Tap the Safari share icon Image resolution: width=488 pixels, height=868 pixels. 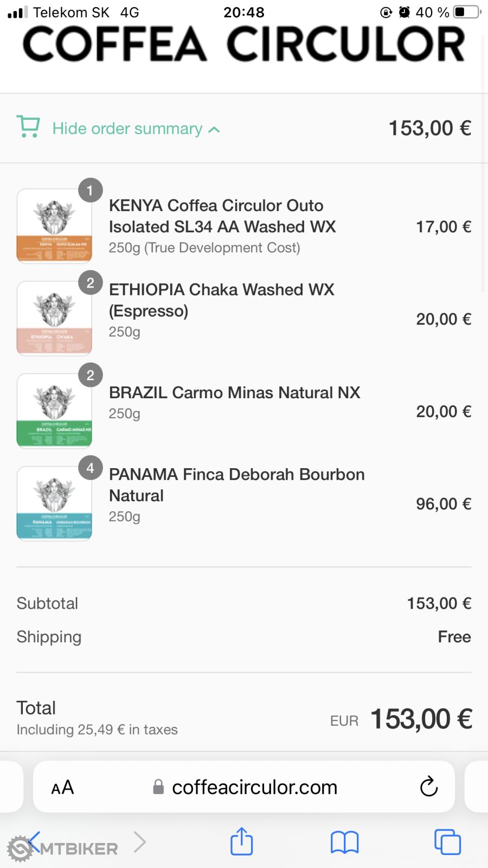(241, 841)
